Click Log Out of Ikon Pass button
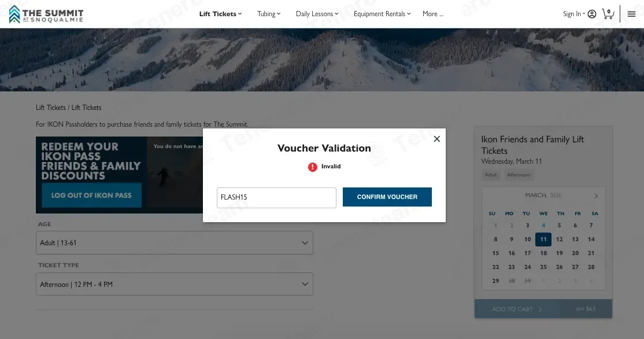Image resolution: width=644 pixels, height=339 pixels. coord(91,195)
